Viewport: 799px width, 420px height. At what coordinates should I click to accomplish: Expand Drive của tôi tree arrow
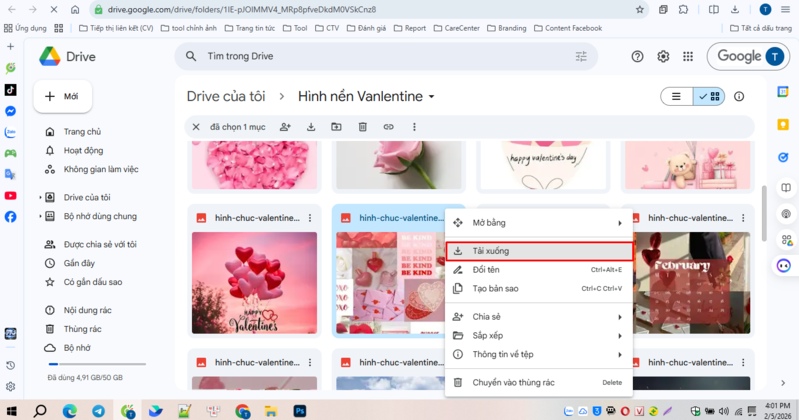click(x=40, y=197)
